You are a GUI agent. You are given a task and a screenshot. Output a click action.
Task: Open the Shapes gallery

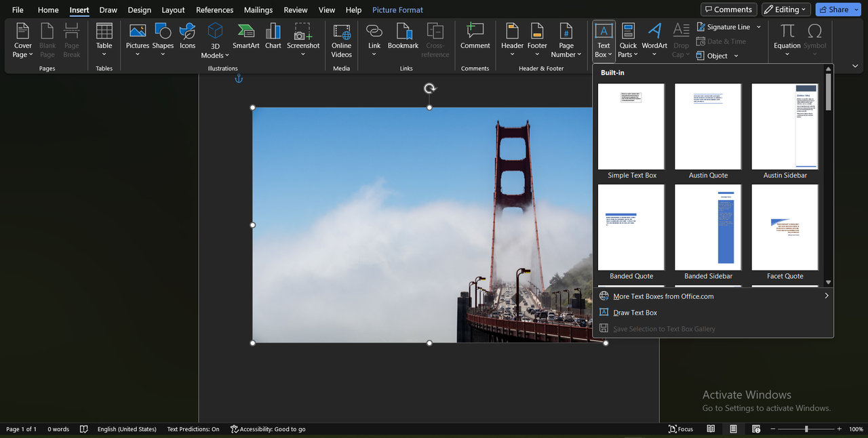pyautogui.click(x=163, y=41)
